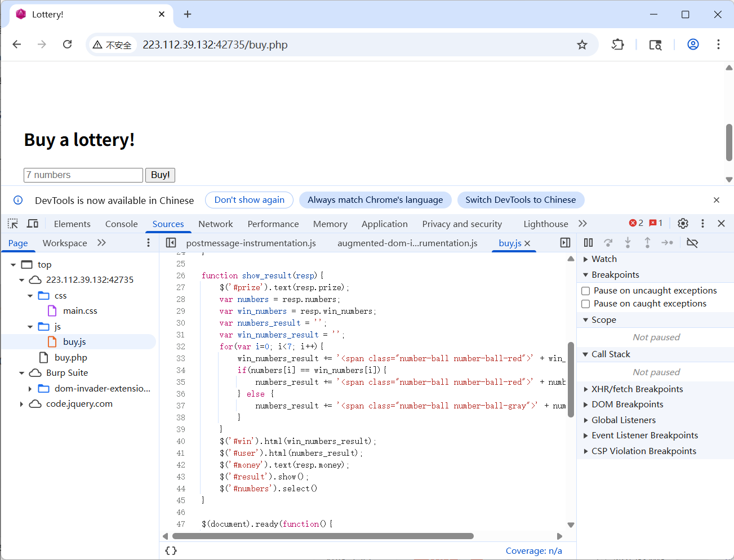Screen dimensions: 734x560
Task: Click the issues badge showing 1
Action: tap(656, 223)
